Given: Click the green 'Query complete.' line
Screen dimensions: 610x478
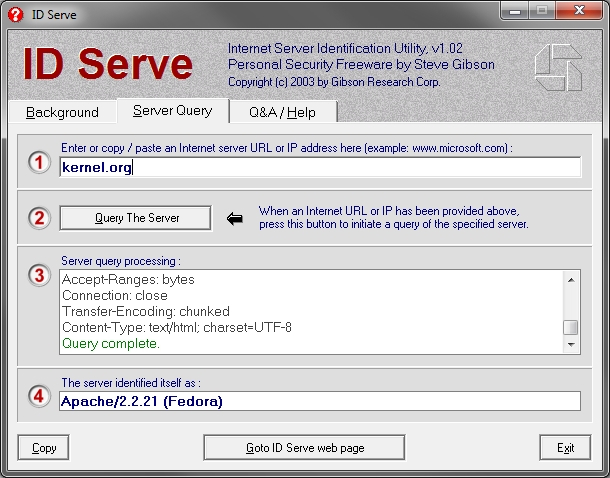Looking at the screenshot, I should pyautogui.click(x=111, y=343).
